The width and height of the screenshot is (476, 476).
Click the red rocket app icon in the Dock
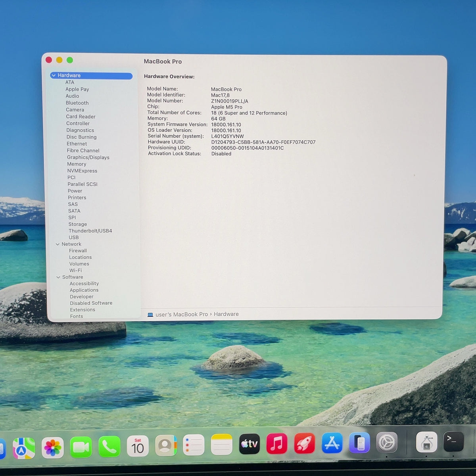(x=305, y=443)
